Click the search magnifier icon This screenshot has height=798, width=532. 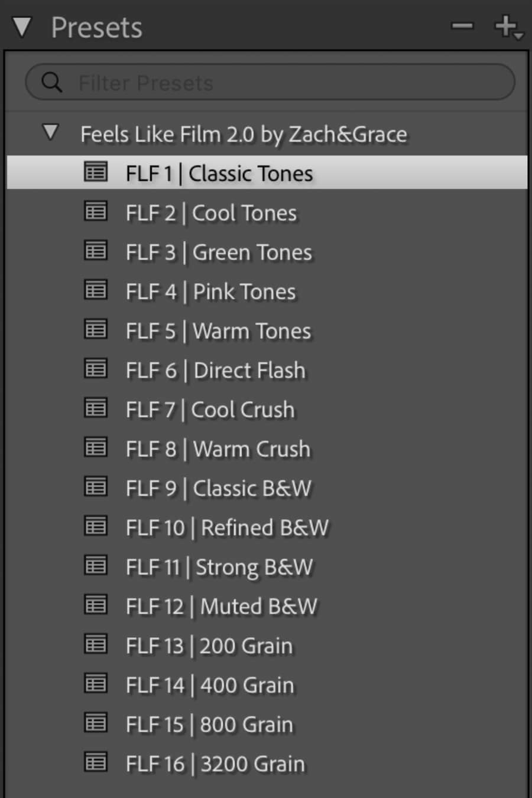(x=51, y=82)
